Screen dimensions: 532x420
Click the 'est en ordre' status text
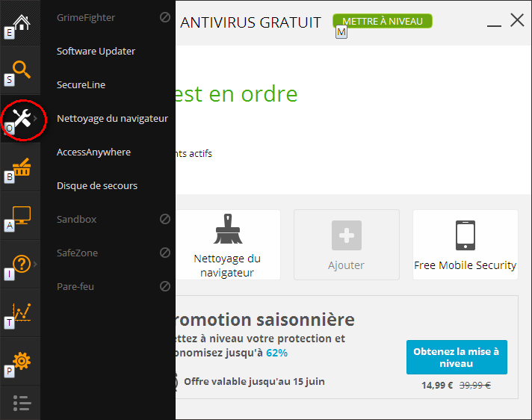point(236,94)
